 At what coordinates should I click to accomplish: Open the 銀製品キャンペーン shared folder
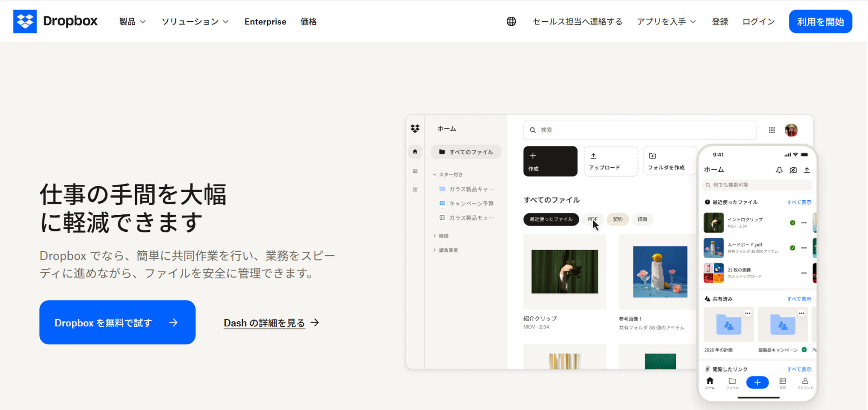point(782,325)
